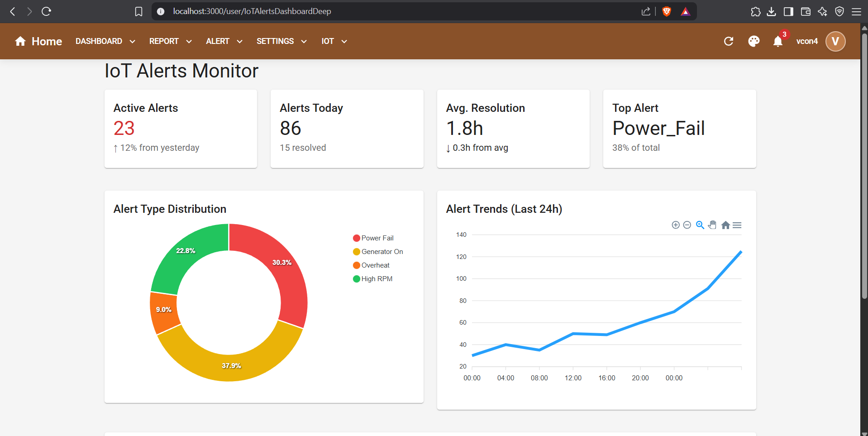Viewport: 868px width, 436px height.
Task: Click the Brave Rewards triangle icon
Action: pos(686,11)
